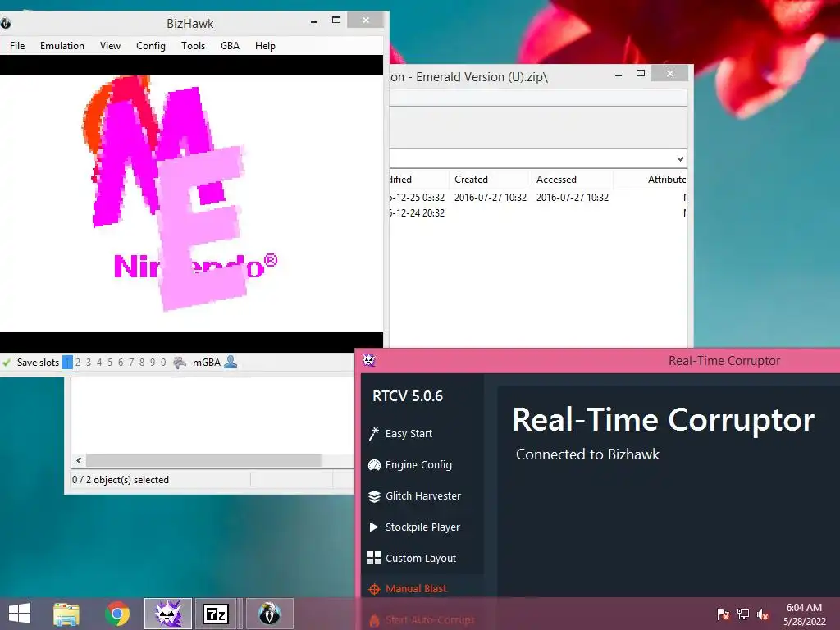Select save slot 2 in BizHawk
This screenshot has width=840, height=630.
coord(78,362)
